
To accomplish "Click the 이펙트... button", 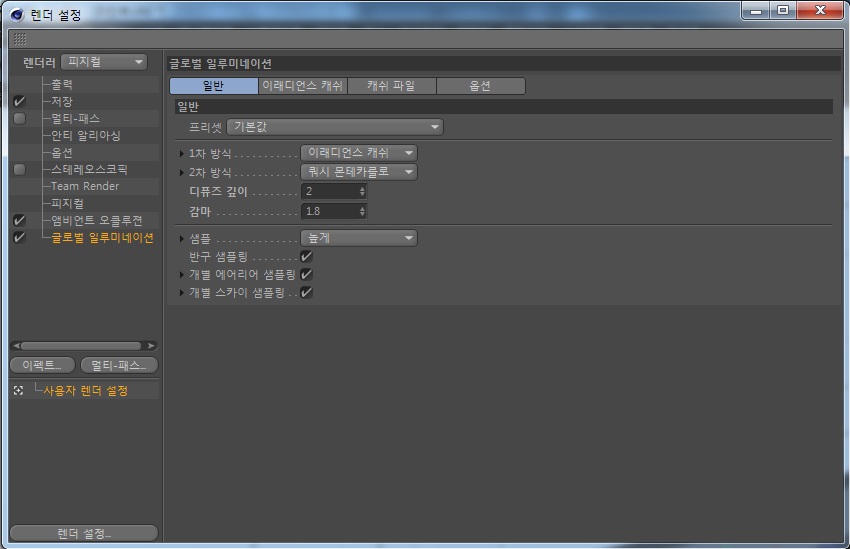I will pyautogui.click(x=42, y=365).
